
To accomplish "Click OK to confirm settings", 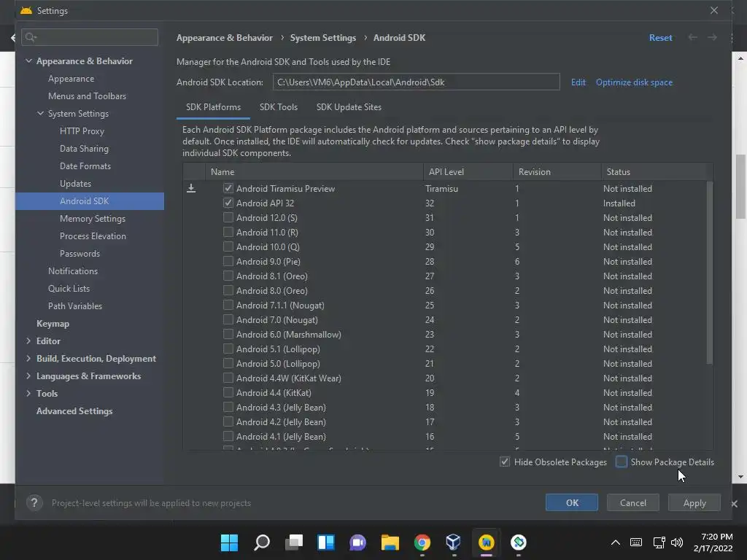I will click(x=572, y=503).
